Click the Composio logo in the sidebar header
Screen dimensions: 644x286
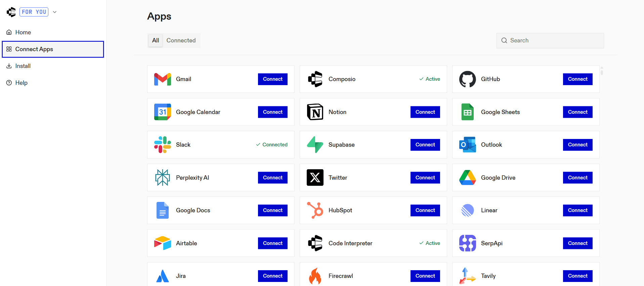pyautogui.click(x=11, y=12)
